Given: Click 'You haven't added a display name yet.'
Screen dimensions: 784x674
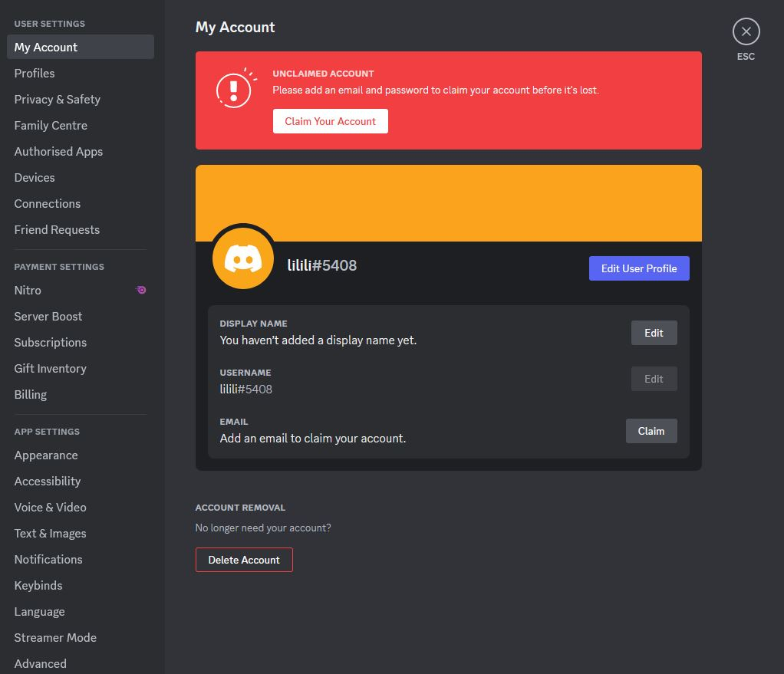Looking at the screenshot, I should [x=318, y=340].
